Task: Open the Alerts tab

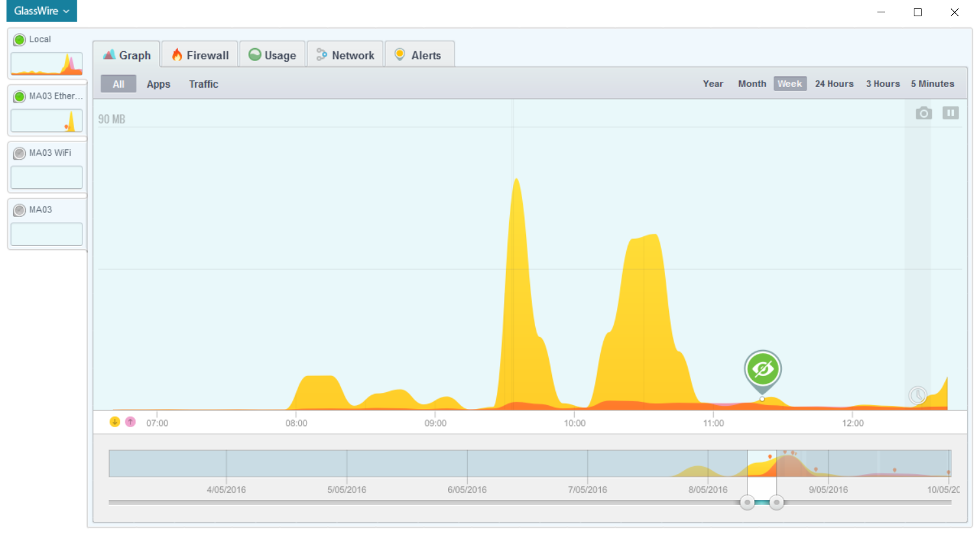Action: click(x=419, y=55)
